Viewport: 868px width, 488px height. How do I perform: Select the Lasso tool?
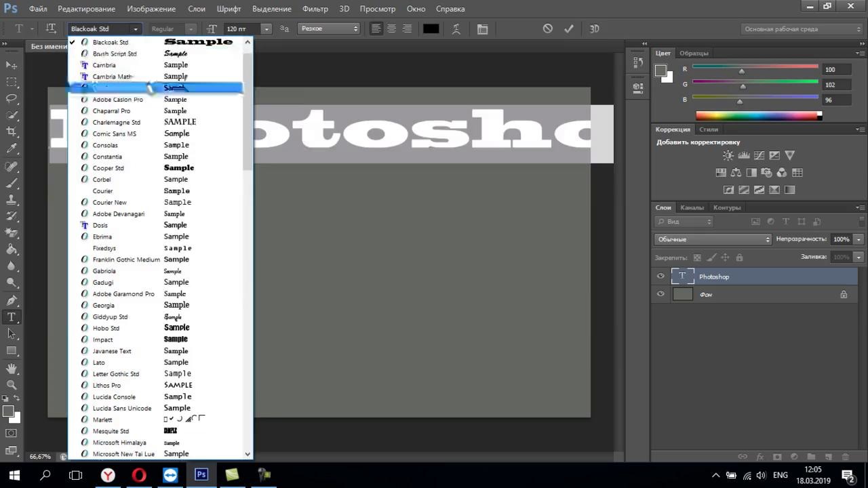point(12,99)
